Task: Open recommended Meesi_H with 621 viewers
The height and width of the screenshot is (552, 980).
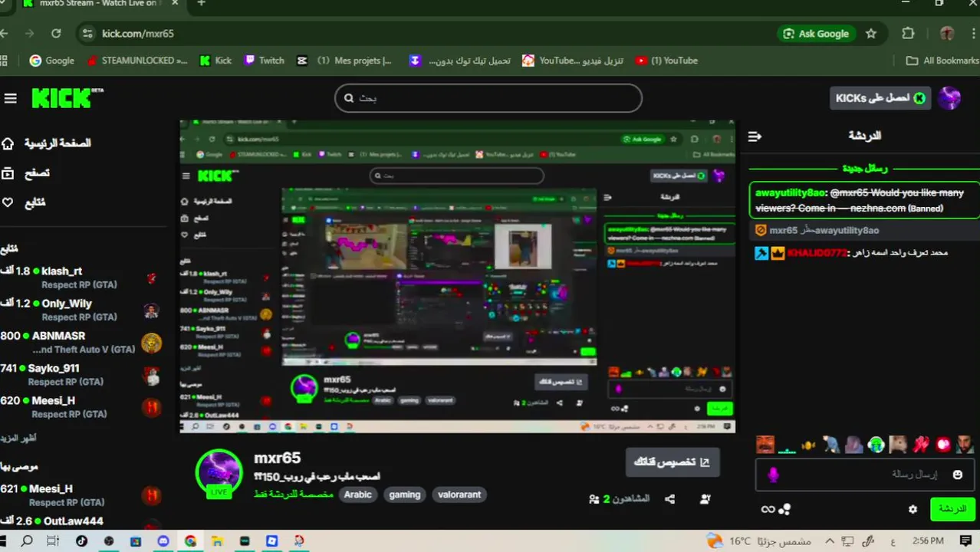Action: 80,495
